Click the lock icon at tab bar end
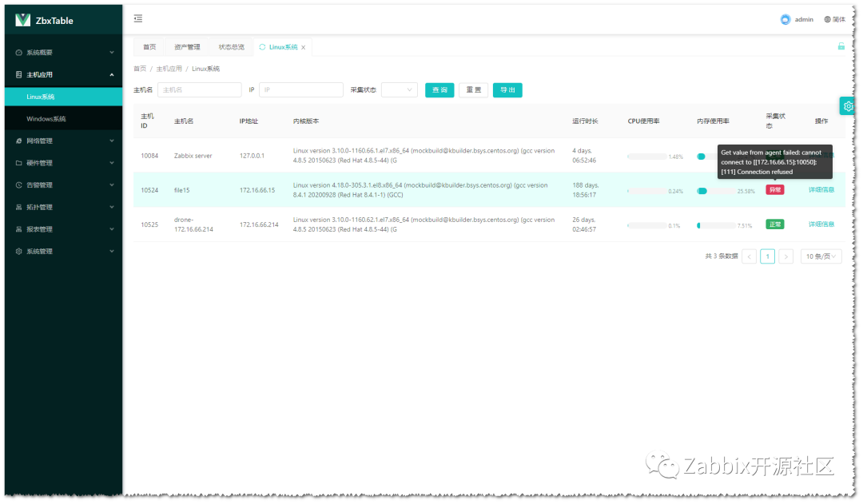Viewport: 863px width, 504px height. [x=841, y=46]
